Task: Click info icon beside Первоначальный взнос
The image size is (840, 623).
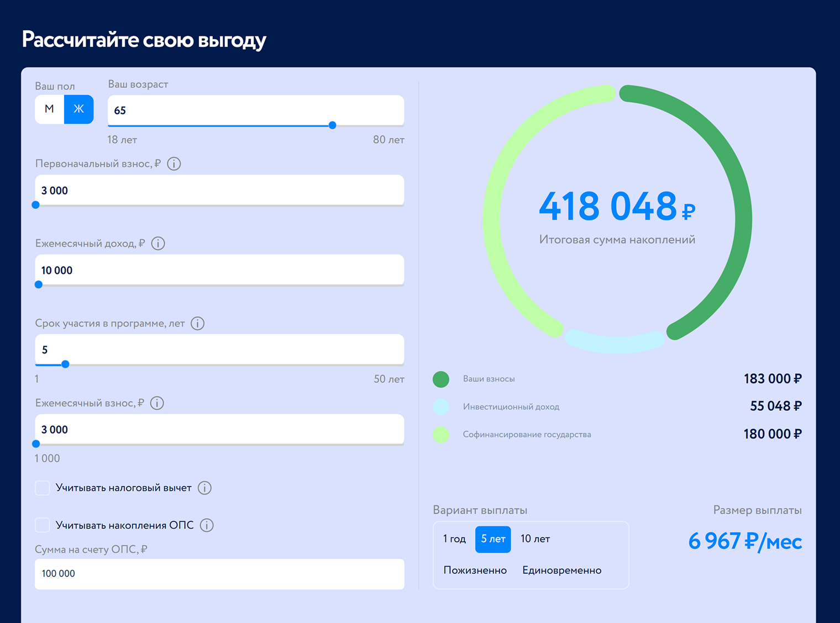Action: click(174, 164)
